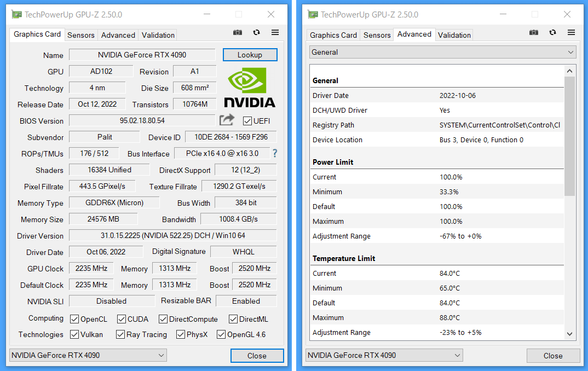Viewport: 588px width, 371px height.
Task: Toggle the OpenCL checkbox
Action: point(74,319)
